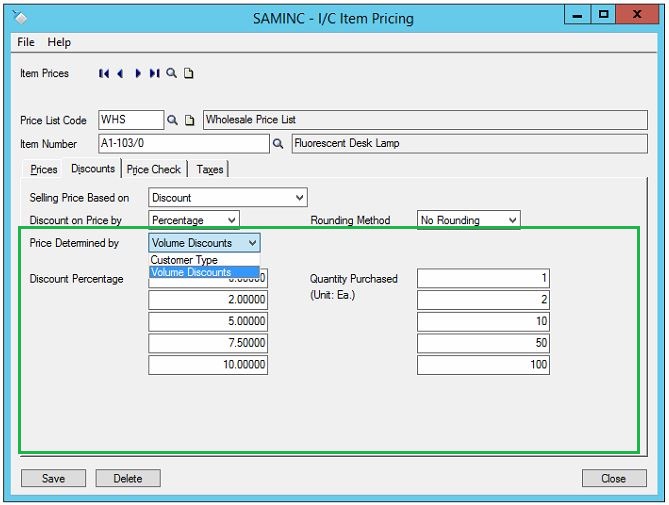
Task: Switch to the Taxes tab
Action: 209,170
